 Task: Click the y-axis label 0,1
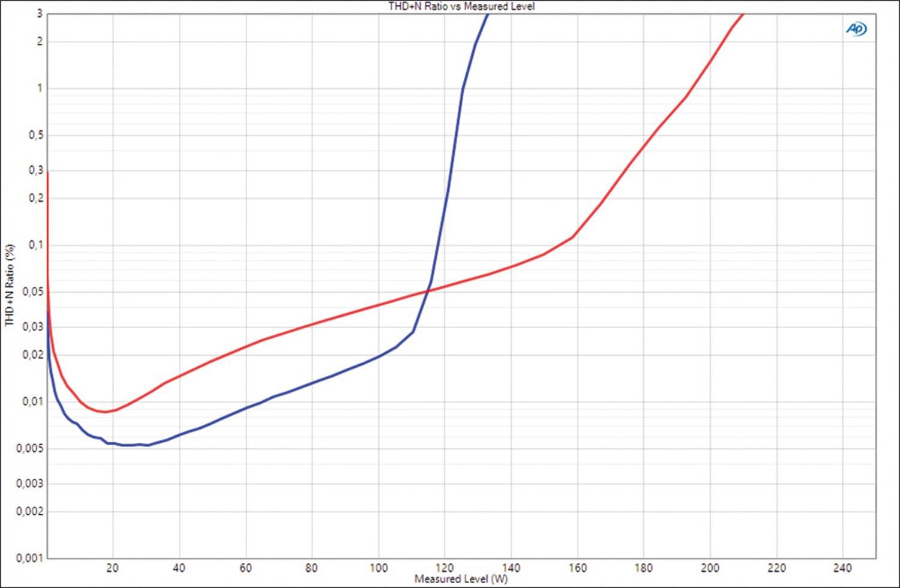(36, 245)
